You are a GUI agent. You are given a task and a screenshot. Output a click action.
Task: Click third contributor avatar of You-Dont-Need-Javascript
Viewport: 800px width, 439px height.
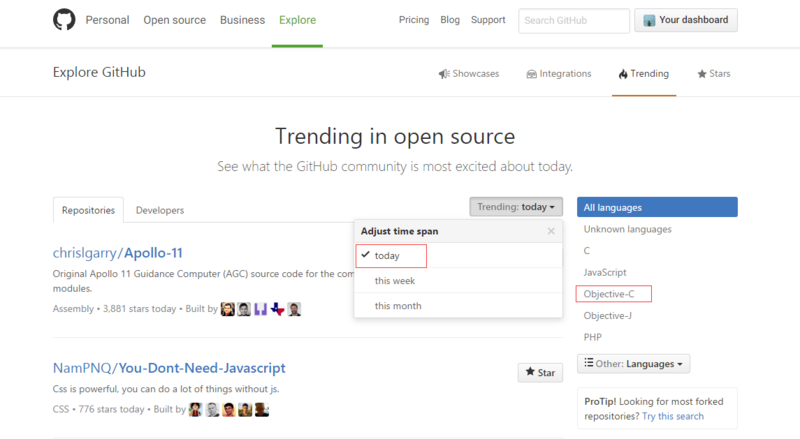pyautogui.click(x=229, y=409)
